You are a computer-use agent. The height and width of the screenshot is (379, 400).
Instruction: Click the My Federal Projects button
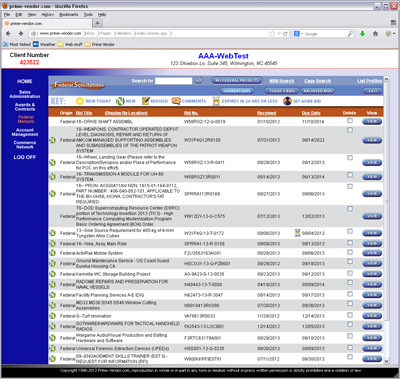237,80
